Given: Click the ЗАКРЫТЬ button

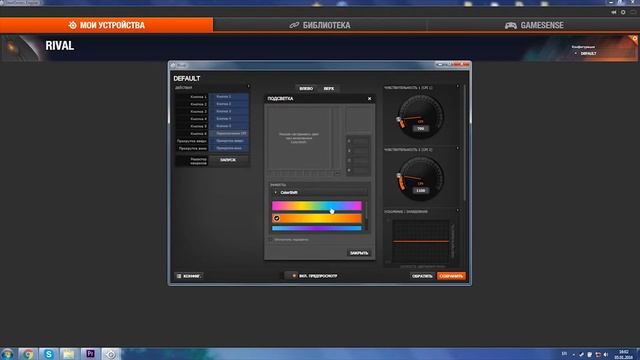Looking at the screenshot, I should pos(359,253).
